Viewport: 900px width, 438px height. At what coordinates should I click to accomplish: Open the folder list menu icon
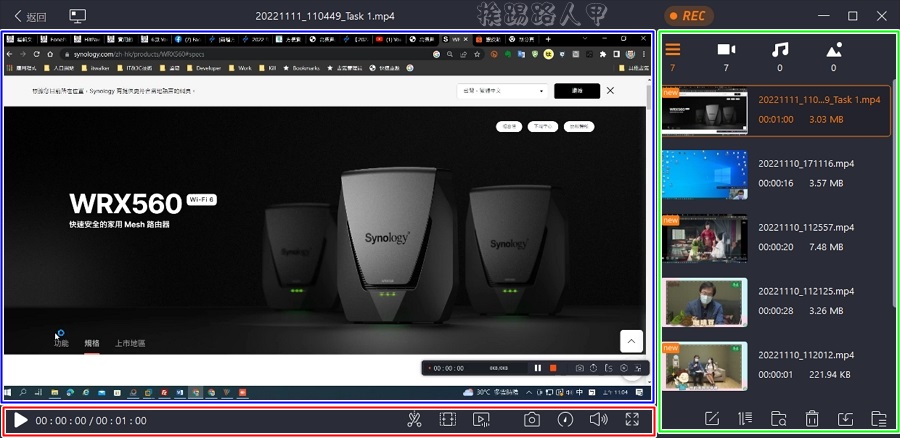[x=879, y=419]
